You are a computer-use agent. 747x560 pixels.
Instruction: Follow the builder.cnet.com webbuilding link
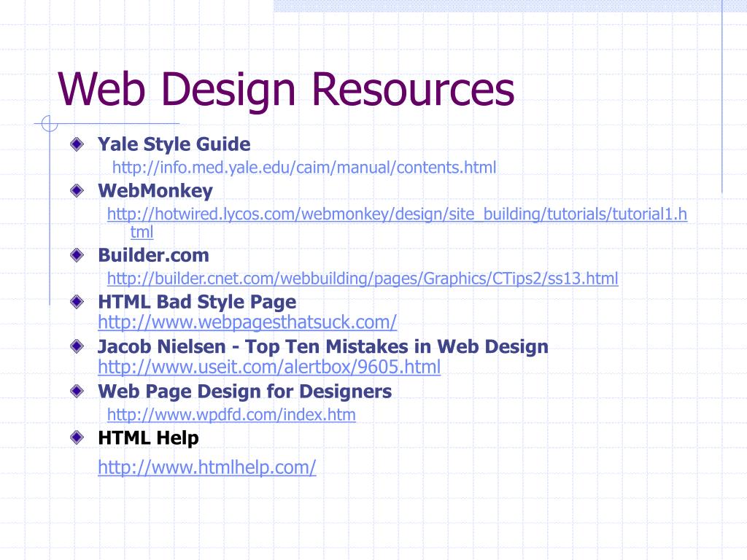[363, 279]
